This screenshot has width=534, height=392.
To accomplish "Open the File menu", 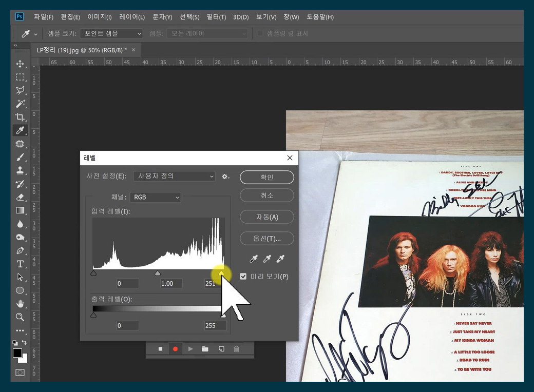I will click(43, 16).
